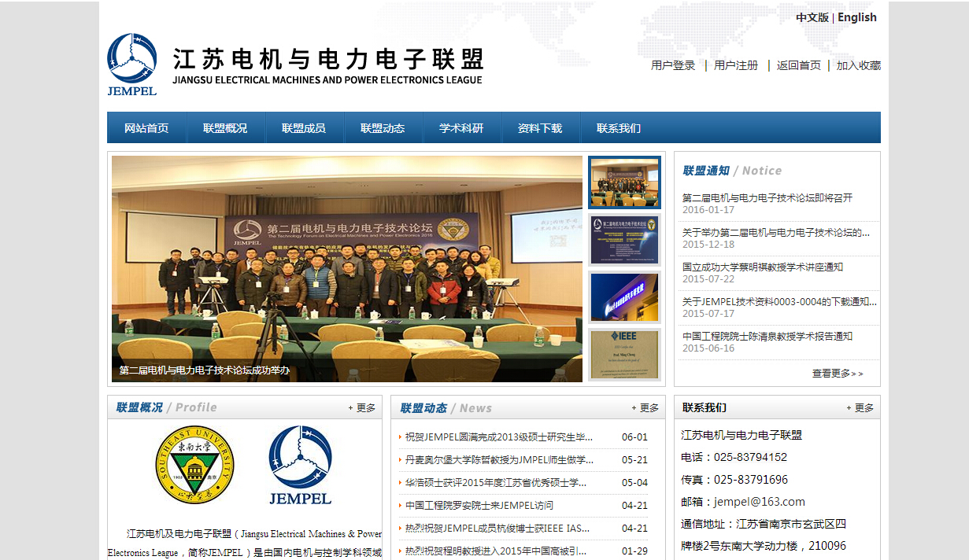The image size is (969, 560).
Task: Click 江苏电机与电力电子联盟 in contact panel
Action: [x=742, y=435]
